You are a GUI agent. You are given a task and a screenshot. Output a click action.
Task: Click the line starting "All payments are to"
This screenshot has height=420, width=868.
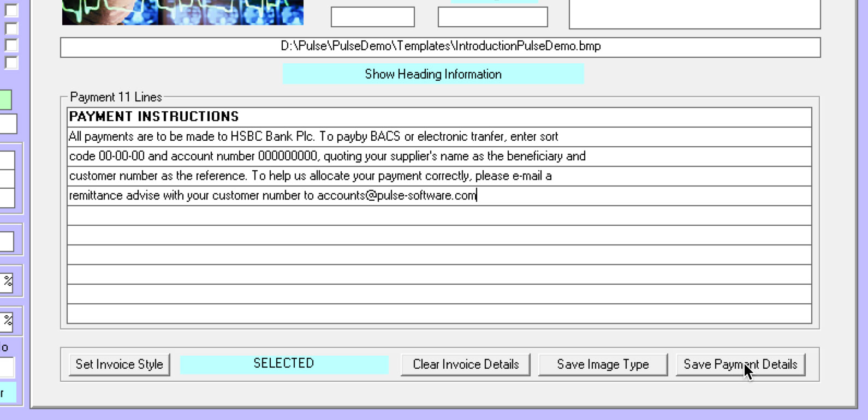[439, 136]
